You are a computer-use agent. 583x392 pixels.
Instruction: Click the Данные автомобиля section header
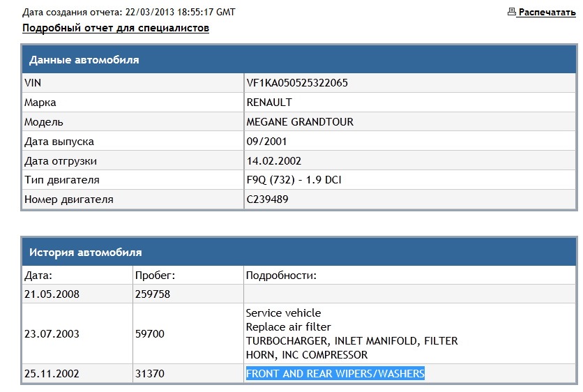coord(299,59)
